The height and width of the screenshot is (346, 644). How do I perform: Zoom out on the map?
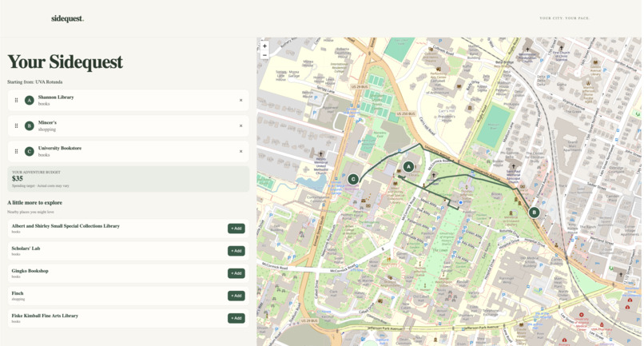pyautogui.click(x=264, y=55)
